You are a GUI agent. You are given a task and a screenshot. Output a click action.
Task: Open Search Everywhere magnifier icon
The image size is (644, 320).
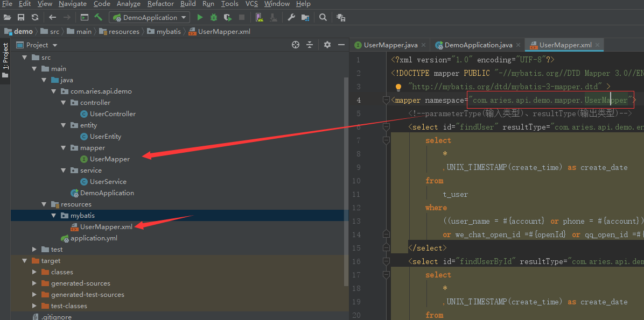322,17
